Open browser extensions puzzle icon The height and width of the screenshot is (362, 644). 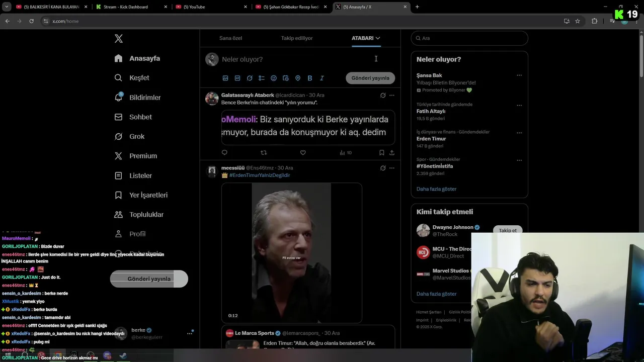(x=595, y=21)
